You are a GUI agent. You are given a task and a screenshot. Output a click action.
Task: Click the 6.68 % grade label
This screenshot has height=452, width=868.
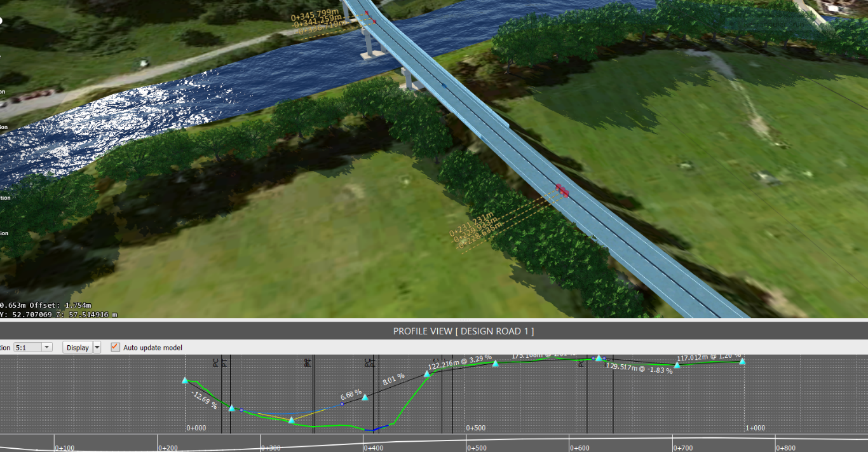(351, 395)
